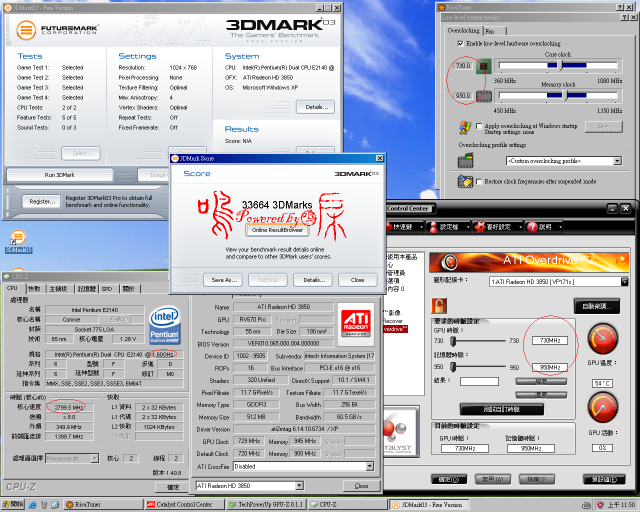Click the Windows Start button
Viewport: 640px width, 512px height.
pyautogui.click(x=13, y=505)
